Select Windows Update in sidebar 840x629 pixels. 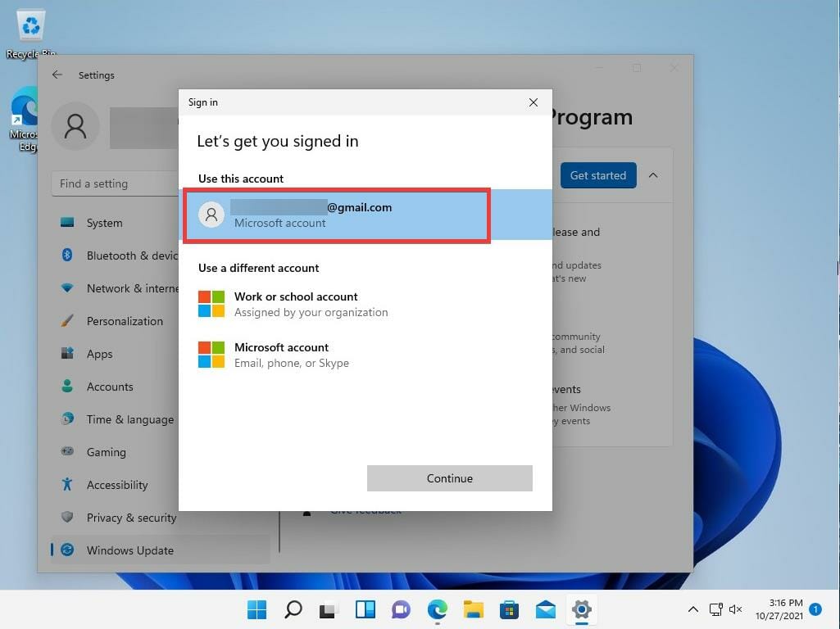pos(160,550)
